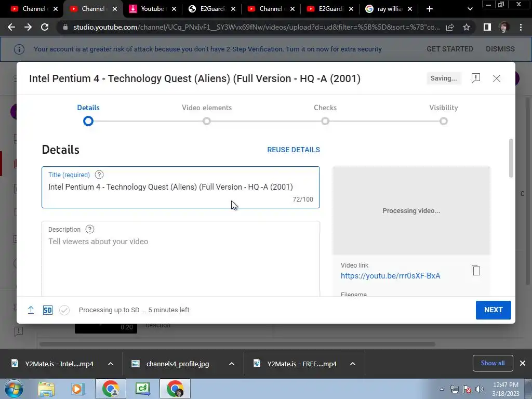This screenshot has height=399, width=532.
Task: Click the Send feedback icon in upload dialog
Action: pyautogui.click(x=476, y=78)
